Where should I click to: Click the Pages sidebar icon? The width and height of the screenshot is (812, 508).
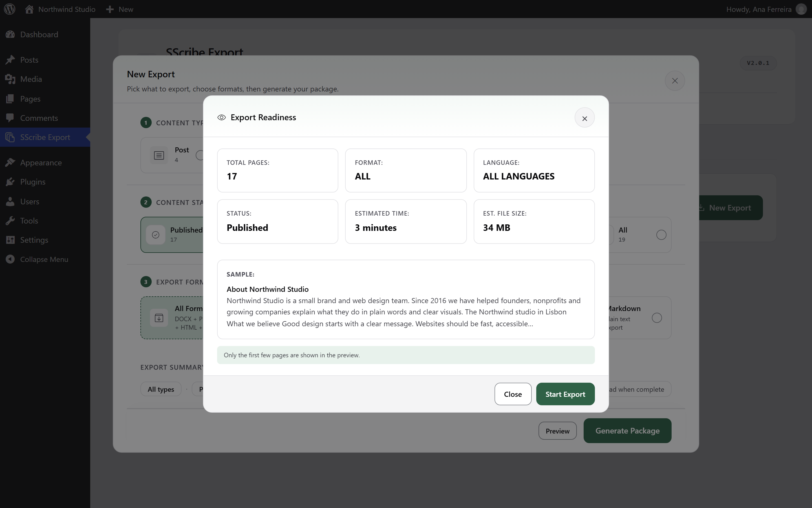[10, 99]
